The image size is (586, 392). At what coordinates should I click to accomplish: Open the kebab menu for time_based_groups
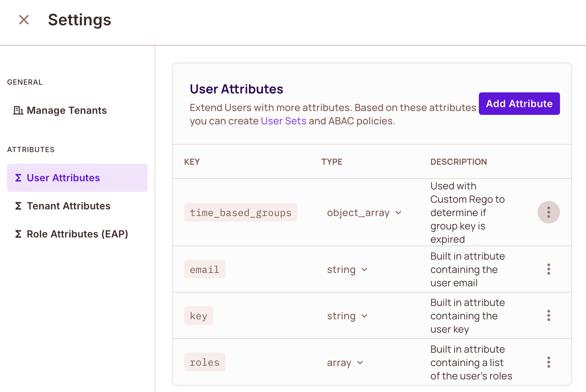[548, 212]
